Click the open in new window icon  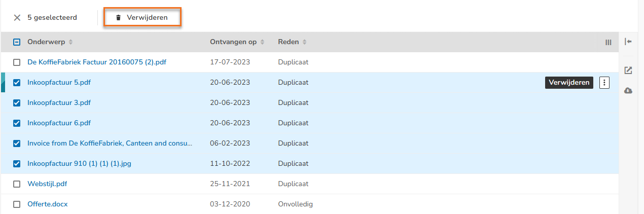628,70
